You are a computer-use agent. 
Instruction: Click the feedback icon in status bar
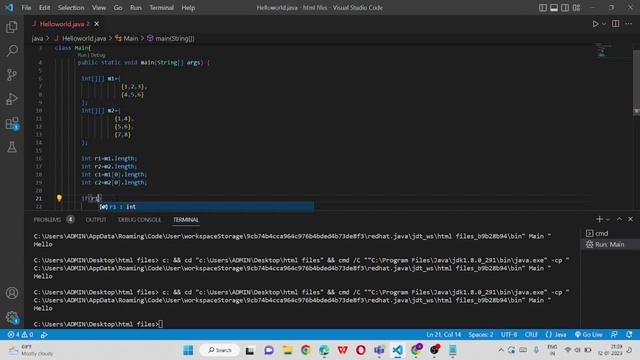pyautogui.click(x=614, y=335)
